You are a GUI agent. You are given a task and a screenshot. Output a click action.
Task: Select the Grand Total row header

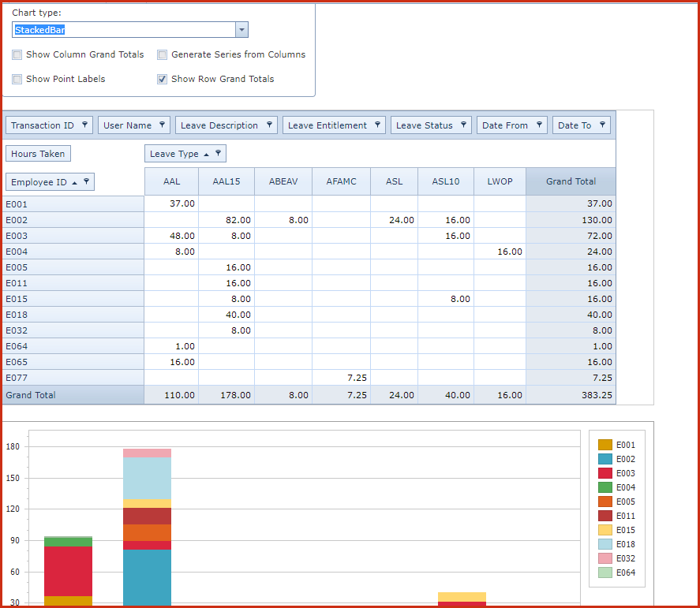click(x=73, y=395)
